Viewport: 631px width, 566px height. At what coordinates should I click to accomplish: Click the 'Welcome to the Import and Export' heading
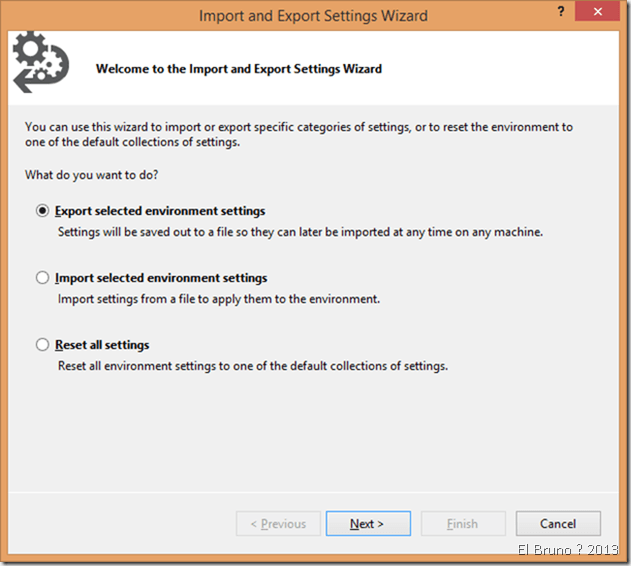point(238,69)
